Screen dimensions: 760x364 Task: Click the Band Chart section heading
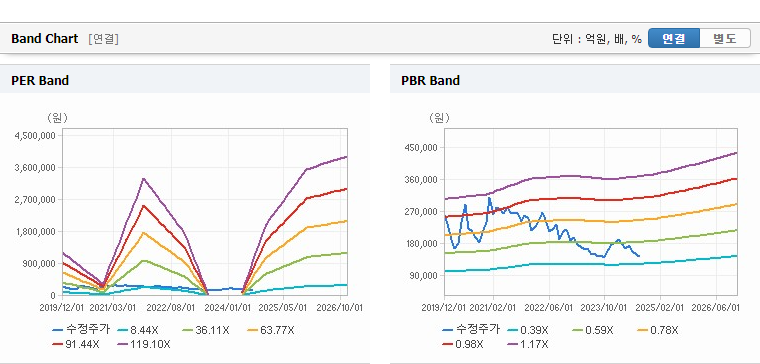point(45,39)
